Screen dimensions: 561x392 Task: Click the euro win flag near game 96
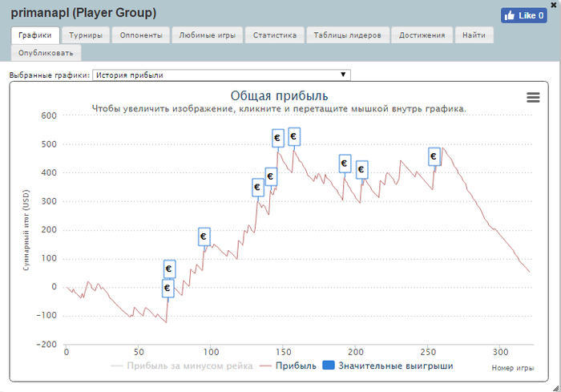click(x=204, y=237)
